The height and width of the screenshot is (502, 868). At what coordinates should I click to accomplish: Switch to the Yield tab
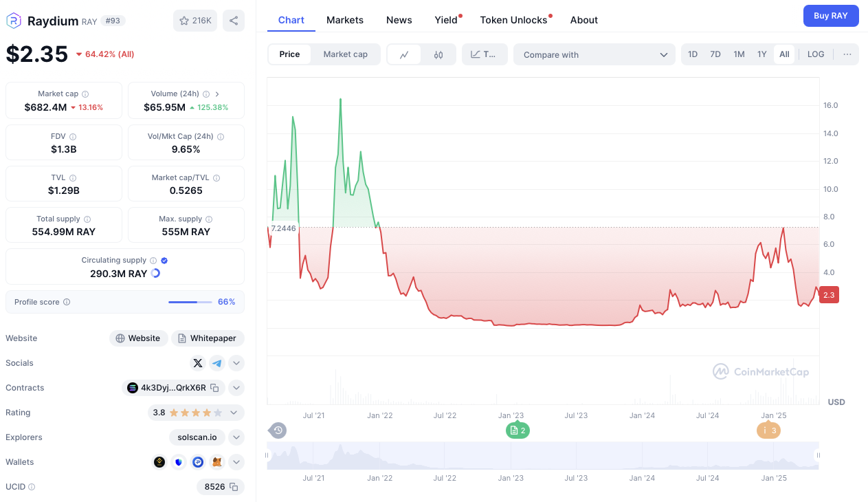point(446,20)
